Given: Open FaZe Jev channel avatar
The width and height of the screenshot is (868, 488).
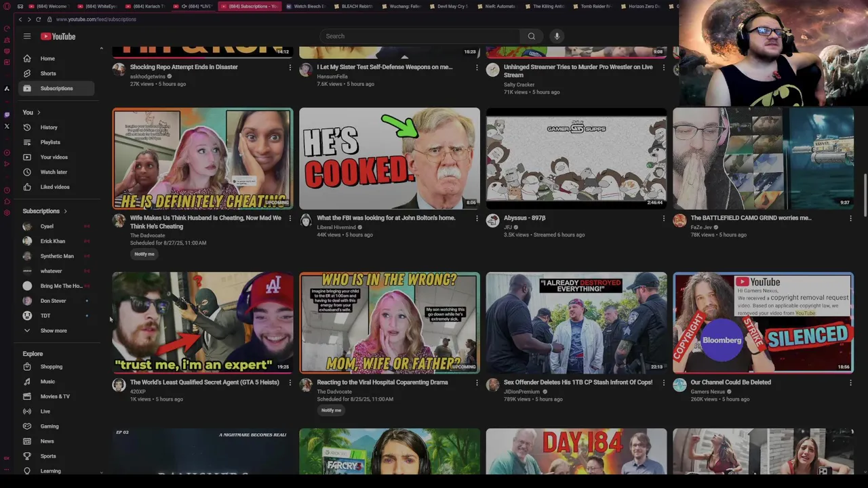Looking at the screenshot, I should tap(679, 220).
